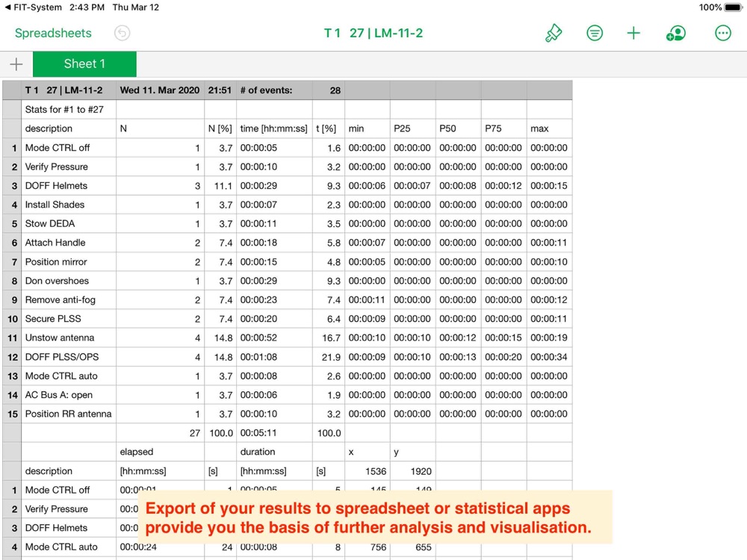Open the More options ellipsis icon
Image resolution: width=747 pixels, height=560 pixels.
(x=722, y=34)
